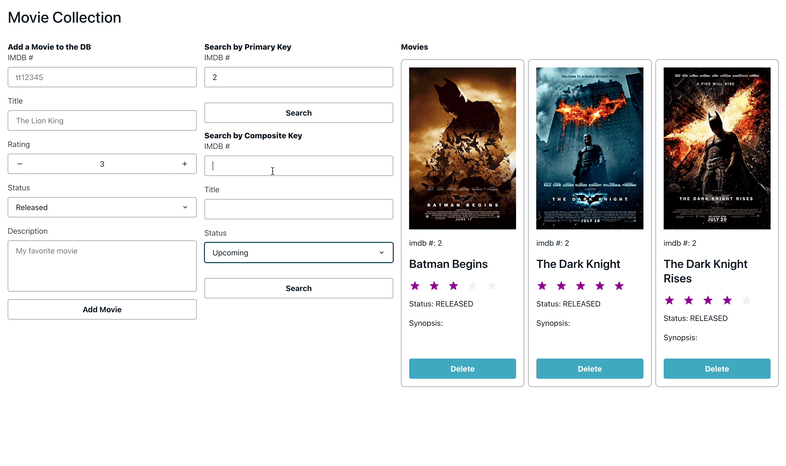
Task: Focus the composite key Title field
Action: click(299, 209)
